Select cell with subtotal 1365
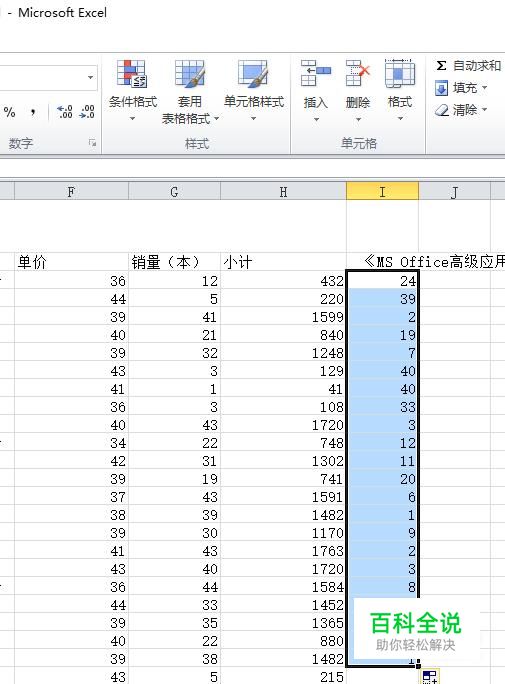Screen dimensions: 505x684 (x=283, y=623)
